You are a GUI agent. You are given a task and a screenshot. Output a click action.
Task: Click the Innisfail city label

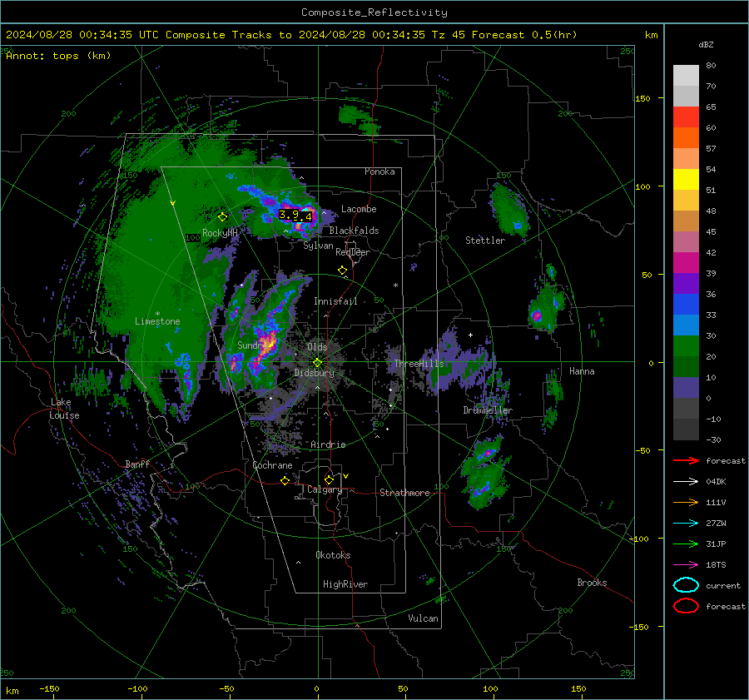click(x=335, y=301)
